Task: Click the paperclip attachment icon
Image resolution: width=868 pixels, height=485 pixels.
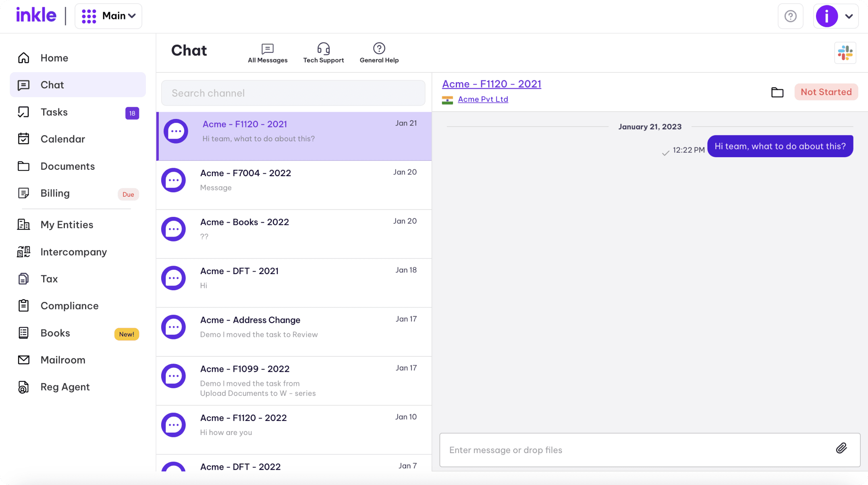Action: tap(841, 448)
